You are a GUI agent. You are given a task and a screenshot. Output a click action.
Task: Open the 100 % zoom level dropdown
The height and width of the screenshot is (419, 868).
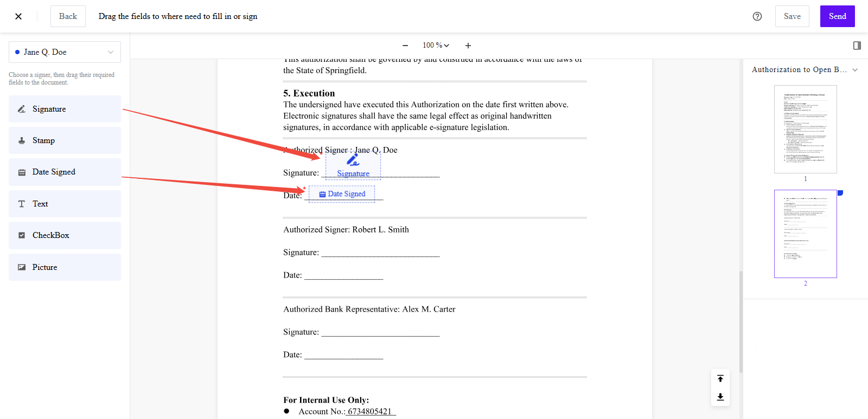(436, 46)
